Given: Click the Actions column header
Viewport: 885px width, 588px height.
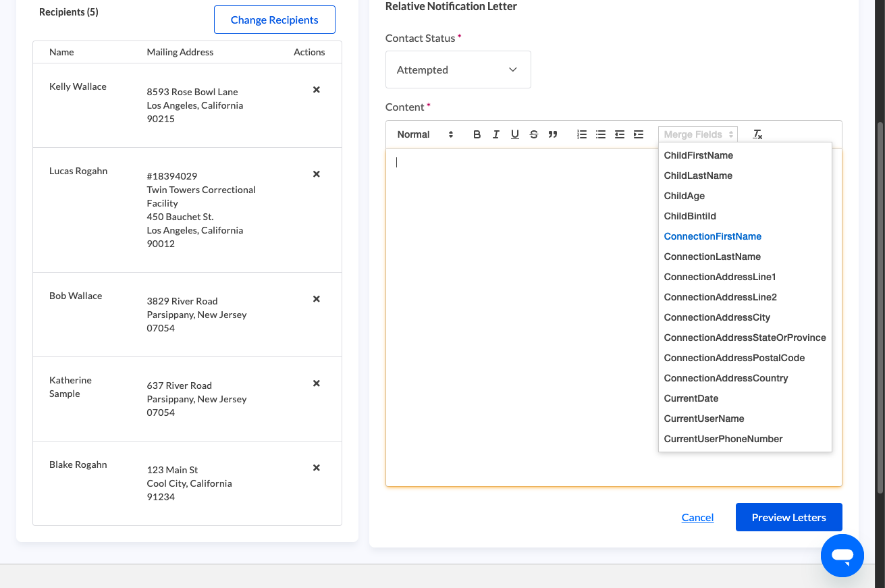Looking at the screenshot, I should coord(309,52).
